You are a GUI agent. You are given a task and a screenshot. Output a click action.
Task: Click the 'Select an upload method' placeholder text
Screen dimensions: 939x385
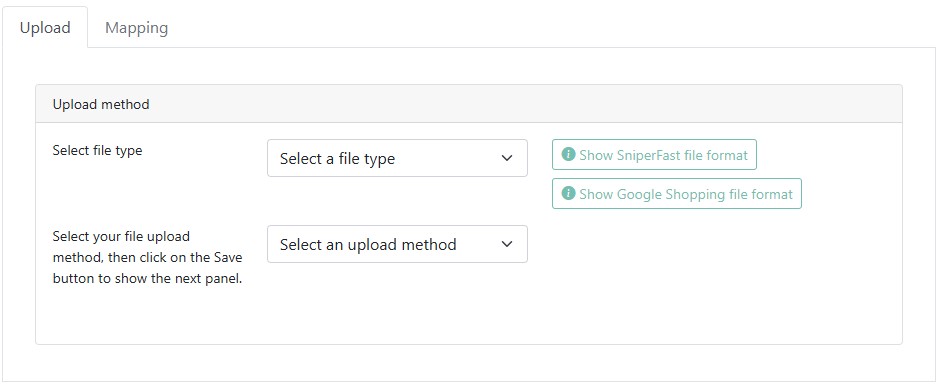pos(368,244)
